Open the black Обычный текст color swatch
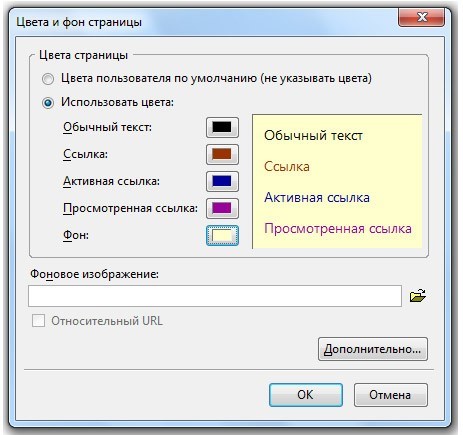This screenshot has width=463, height=435. [222, 127]
